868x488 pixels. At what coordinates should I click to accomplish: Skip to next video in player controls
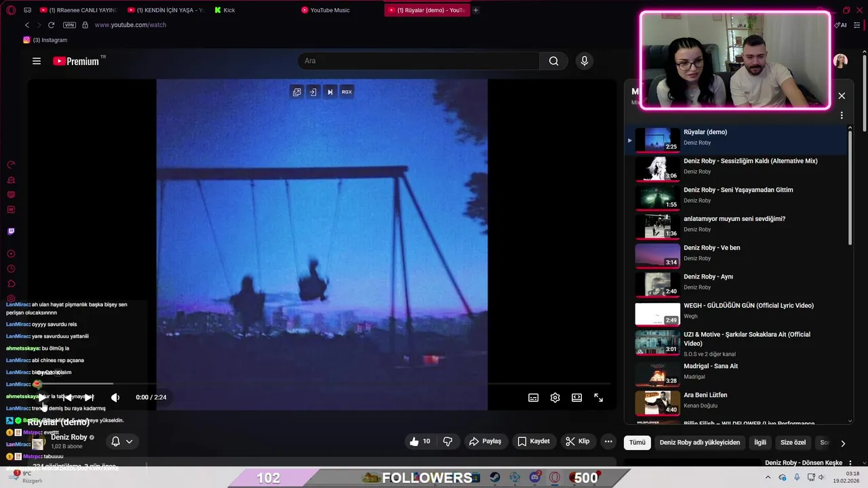coord(89,397)
